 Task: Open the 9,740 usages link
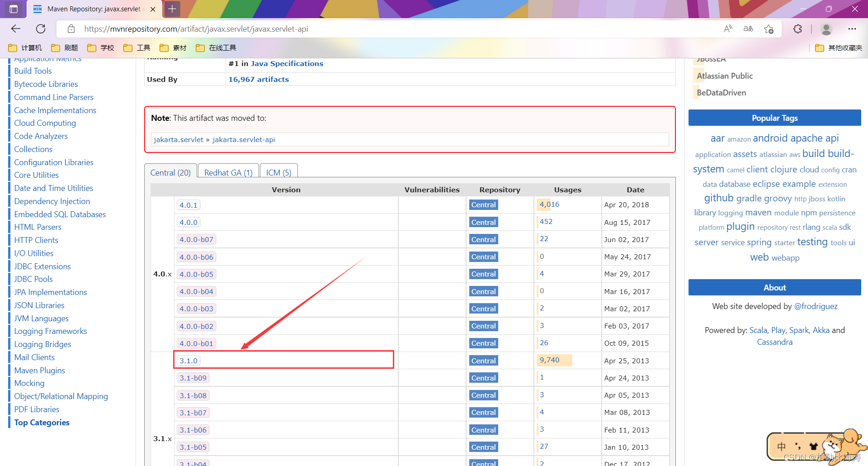pos(549,360)
